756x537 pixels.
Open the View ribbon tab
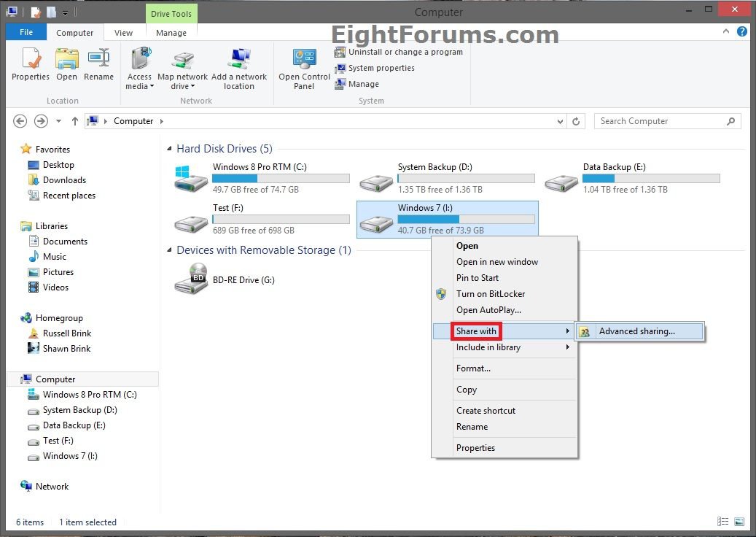124,33
